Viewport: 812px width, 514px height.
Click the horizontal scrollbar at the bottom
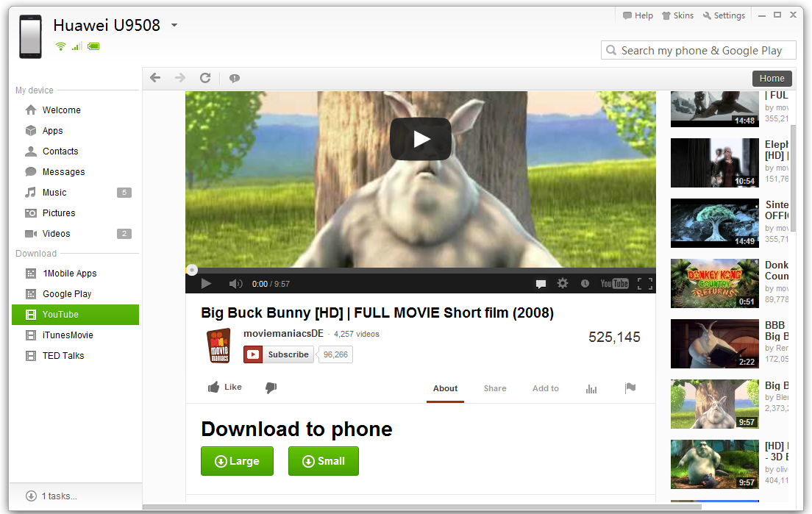pos(421,507)
